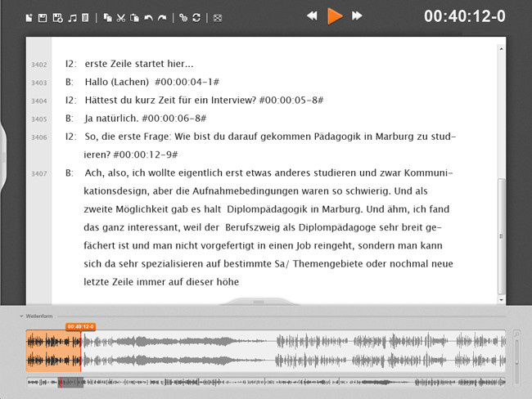Toggle fullscreen with the expand icon

point(218,18)
